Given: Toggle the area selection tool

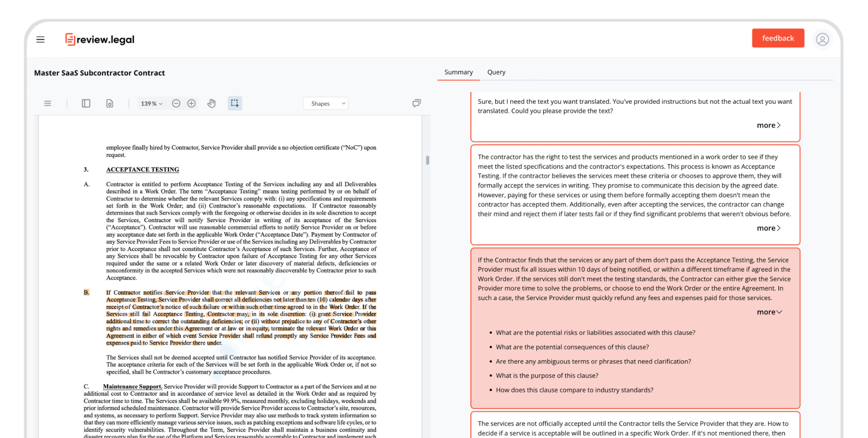Looking at the screenshot, I should pyautogui.click(x=235, y=103).
